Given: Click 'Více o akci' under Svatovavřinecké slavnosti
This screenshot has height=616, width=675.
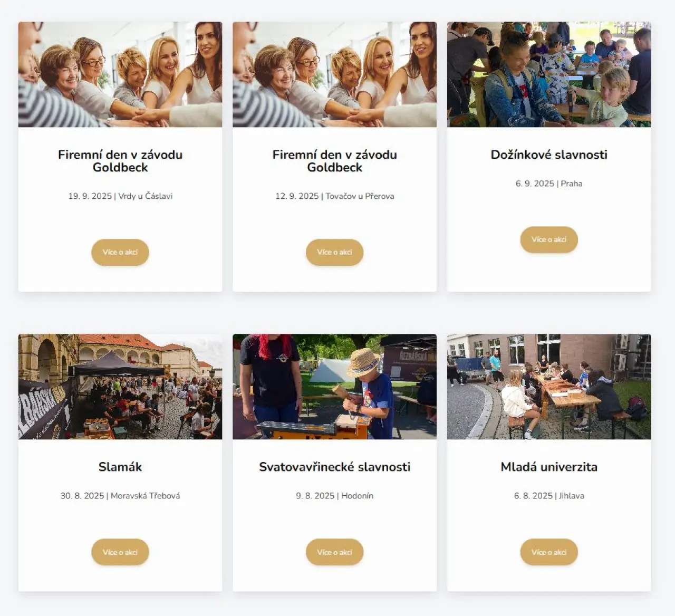Looking at the screenshot, I should tap(334, 552).
